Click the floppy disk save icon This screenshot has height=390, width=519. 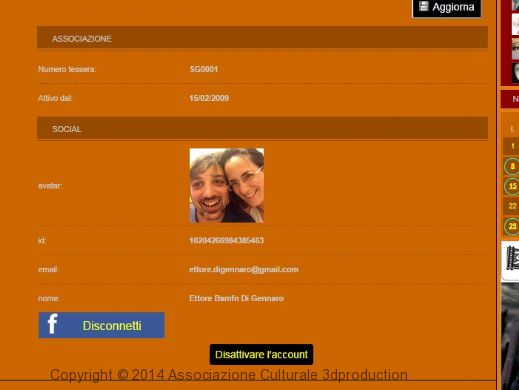point(424,6)
